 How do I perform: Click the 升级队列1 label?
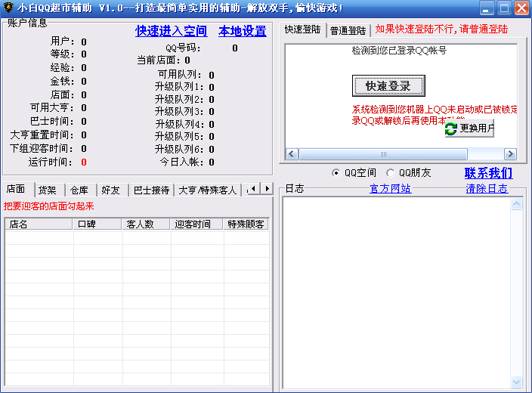tap(180, 87)
